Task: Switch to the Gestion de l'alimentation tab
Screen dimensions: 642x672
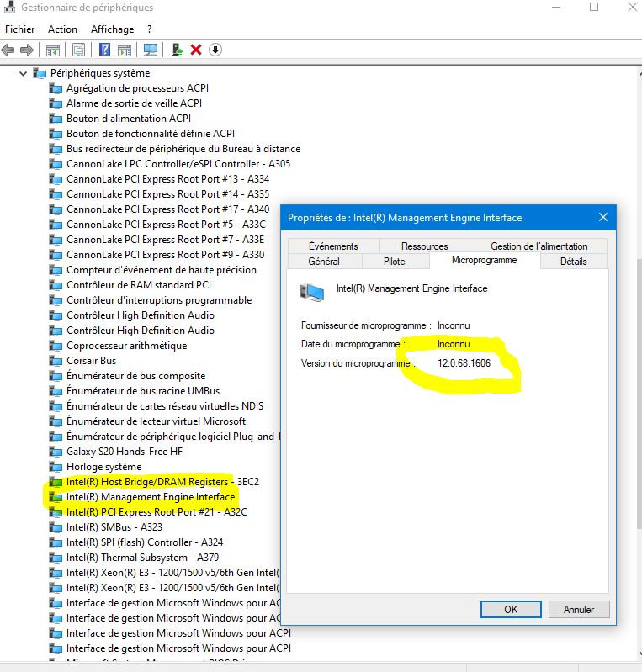Action: (539, 246)
